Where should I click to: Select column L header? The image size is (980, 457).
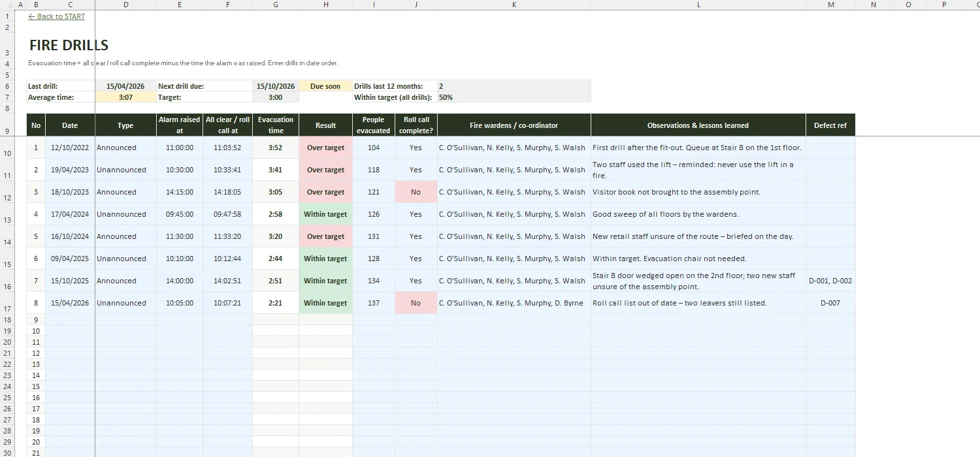pos(698,5)
